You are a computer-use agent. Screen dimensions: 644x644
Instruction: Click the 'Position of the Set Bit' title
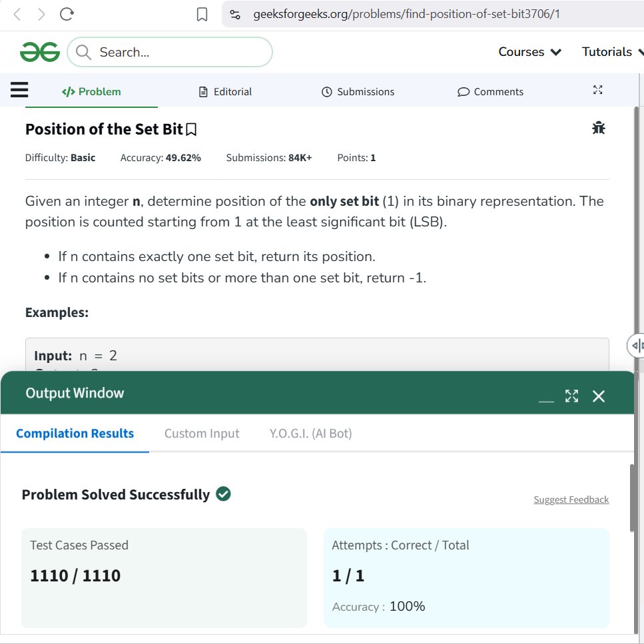(104, 129)
